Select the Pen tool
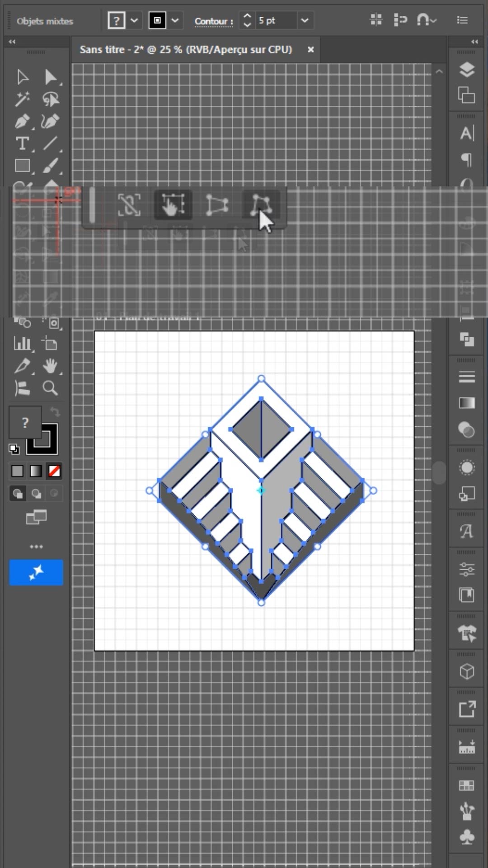The width and height of the screenshot is (488, 868). click(x=22, y=121)
